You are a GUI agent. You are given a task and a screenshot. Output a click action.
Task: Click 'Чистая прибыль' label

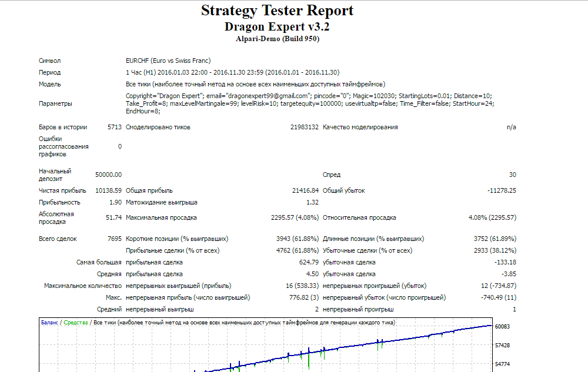[x=62, y=190]
